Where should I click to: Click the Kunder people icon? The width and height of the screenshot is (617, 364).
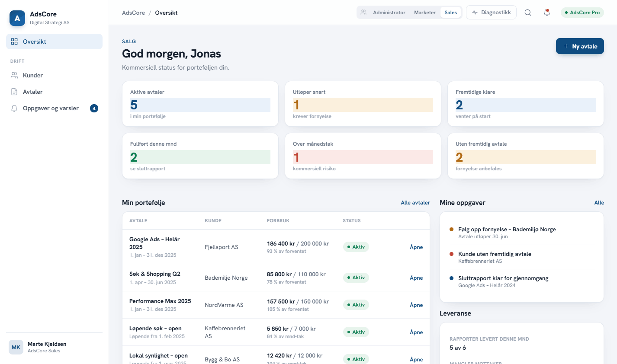click(x=14, y=75)
